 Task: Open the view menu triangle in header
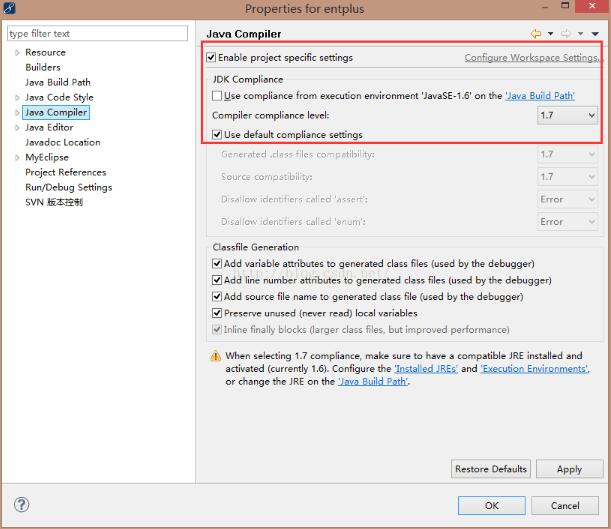595,34
